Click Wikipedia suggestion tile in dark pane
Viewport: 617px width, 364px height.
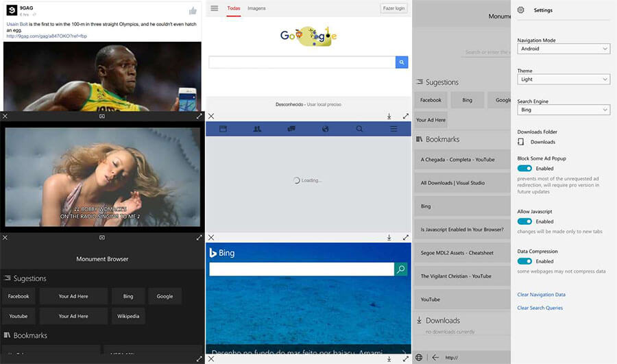point(128,316)
